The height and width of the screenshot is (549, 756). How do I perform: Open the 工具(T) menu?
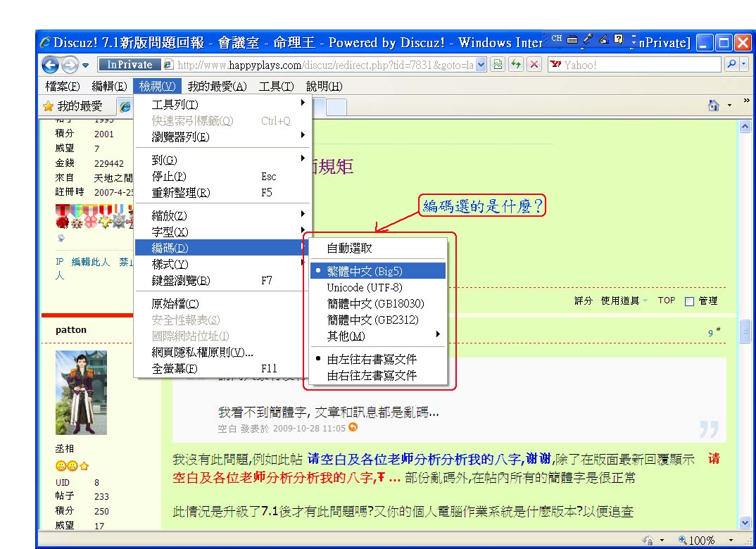pyautogui.click(x=276, y=87)
